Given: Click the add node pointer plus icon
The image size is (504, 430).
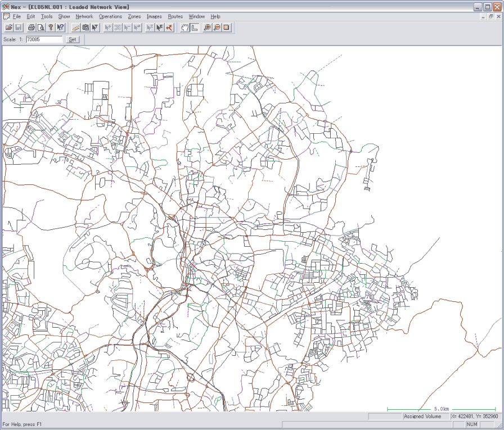Looking at the screenshot, I should [108, 28].
